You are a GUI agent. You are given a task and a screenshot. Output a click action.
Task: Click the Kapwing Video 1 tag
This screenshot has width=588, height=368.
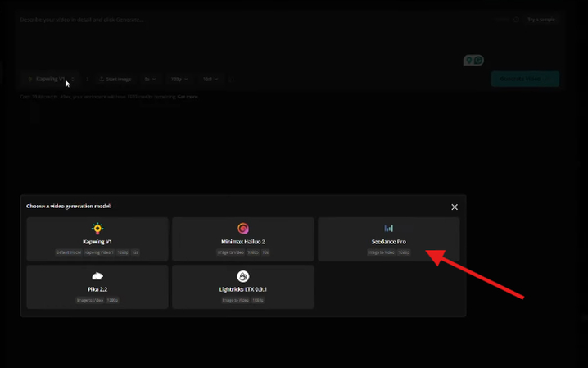pyautogui.click(x=99, y=252)
